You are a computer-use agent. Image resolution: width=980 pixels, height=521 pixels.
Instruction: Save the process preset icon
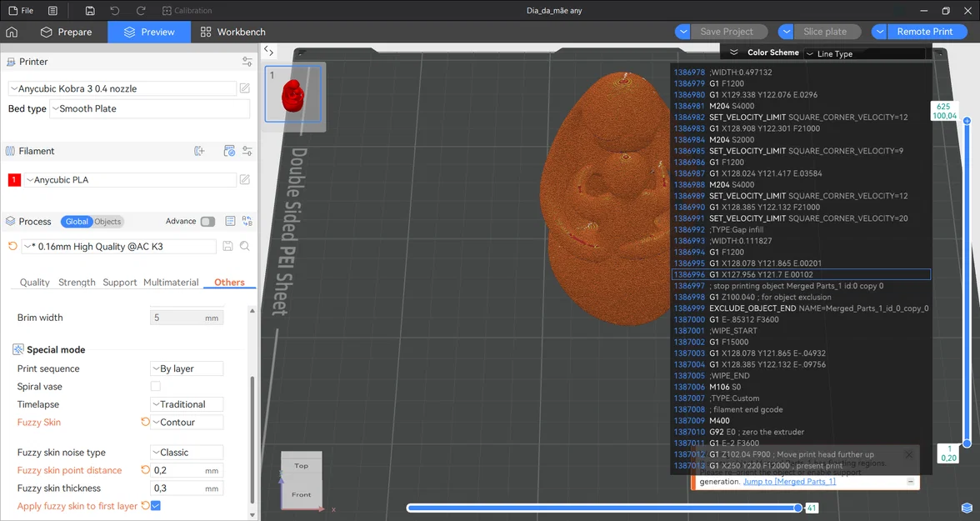227,247
